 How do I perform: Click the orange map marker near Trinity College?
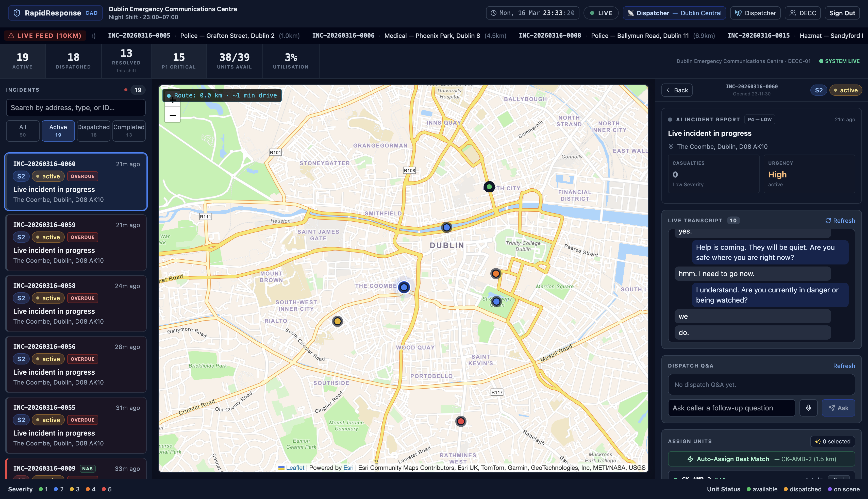[x=495, y=274]
